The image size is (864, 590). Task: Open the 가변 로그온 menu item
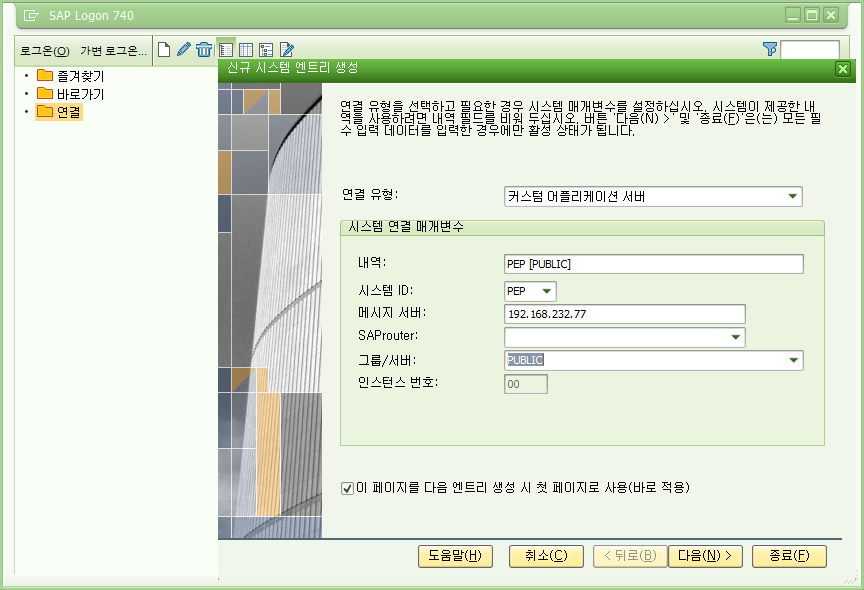pyautogui.click(x=113, y=50)
